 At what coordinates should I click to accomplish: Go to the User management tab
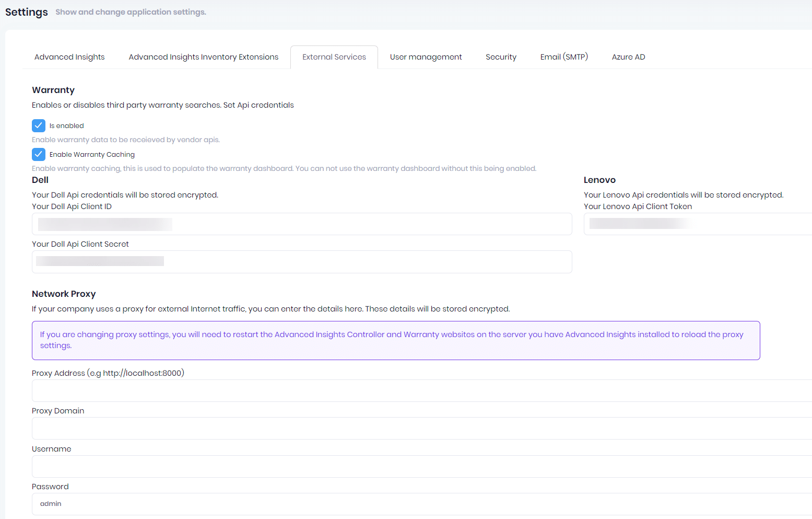coord(426,57)
